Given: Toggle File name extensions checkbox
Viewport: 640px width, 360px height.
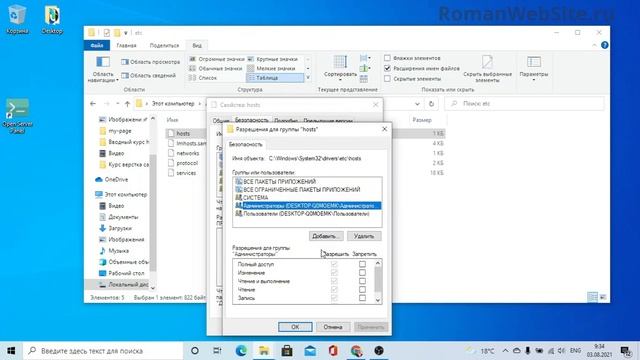Looking at the screenshot, I should [x=387, y=68].
